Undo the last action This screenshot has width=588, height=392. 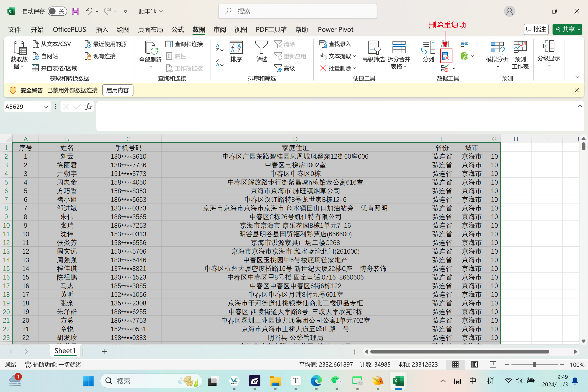89,11
